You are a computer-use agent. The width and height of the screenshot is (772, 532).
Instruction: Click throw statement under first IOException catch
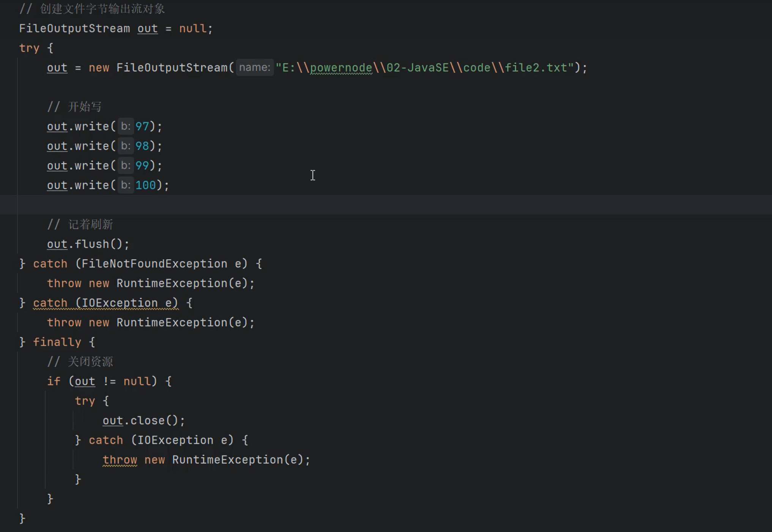pyautogui.click(x=151, y=323)
